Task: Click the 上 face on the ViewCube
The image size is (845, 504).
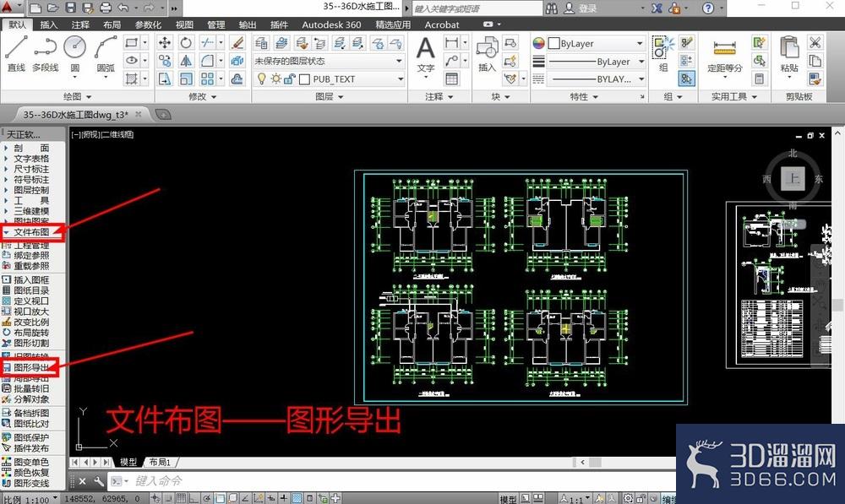Action: click(x=793, y=178)
